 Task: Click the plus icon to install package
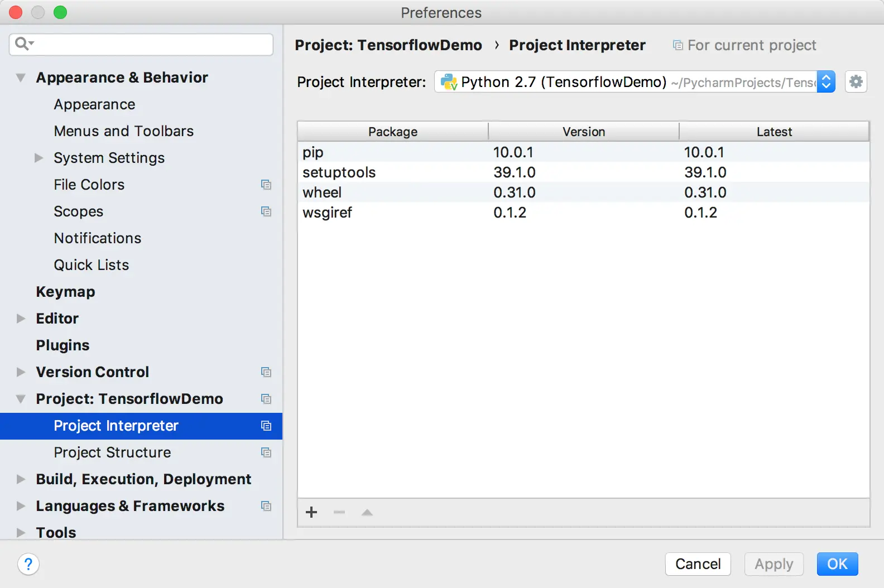tap(311, 512)
